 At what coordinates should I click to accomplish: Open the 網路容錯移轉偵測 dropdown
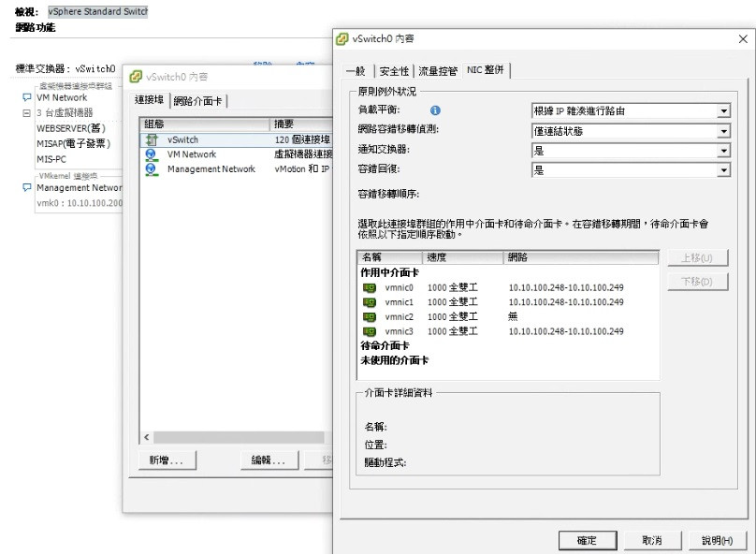coord(723,131)
